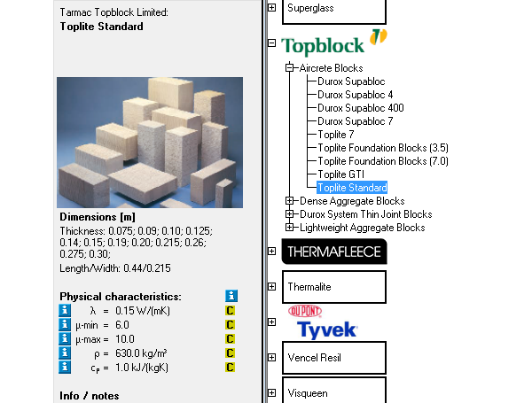
Task: Click the Thermalite manufacturer box
Action: pyautogui.click(x=334, y=287)
